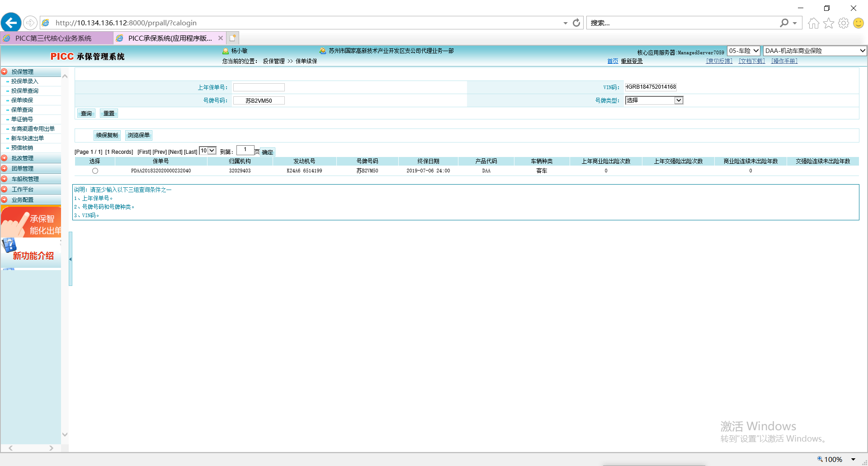Open the records-per-page dropdown showing 10
Screen dimensions: 868x466
[x=208, y=151]
